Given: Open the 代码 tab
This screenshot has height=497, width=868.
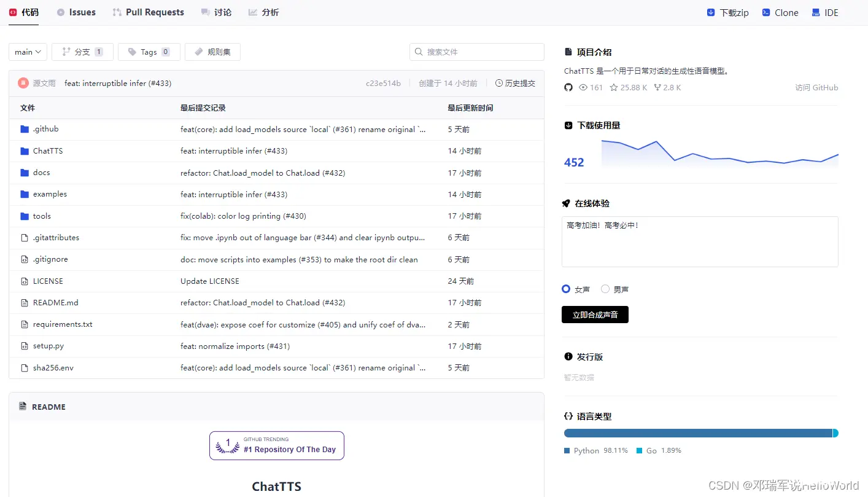Looking at the screenshot, I should (24, 12).
